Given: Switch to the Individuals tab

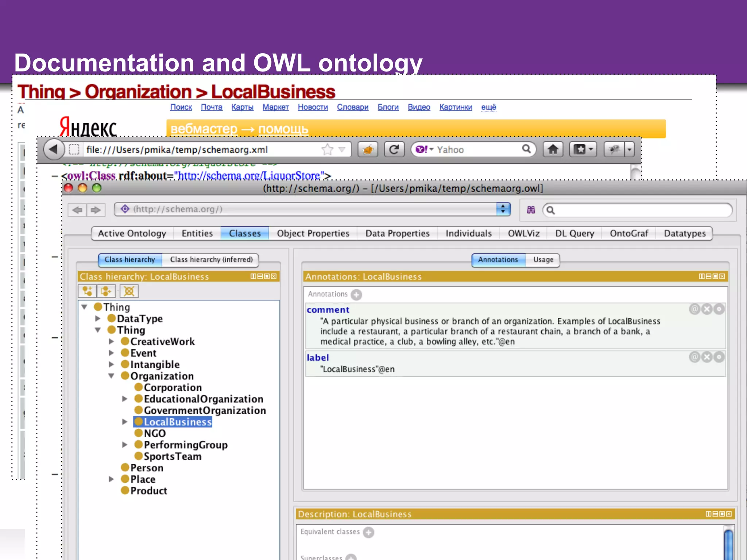Looking at the screenshot, I should click(469, 233).
